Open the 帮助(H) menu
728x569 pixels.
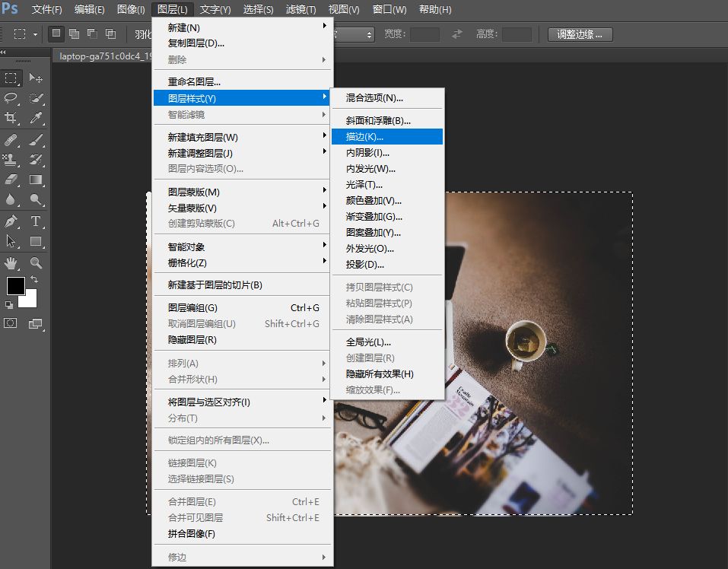coord(435,9)
